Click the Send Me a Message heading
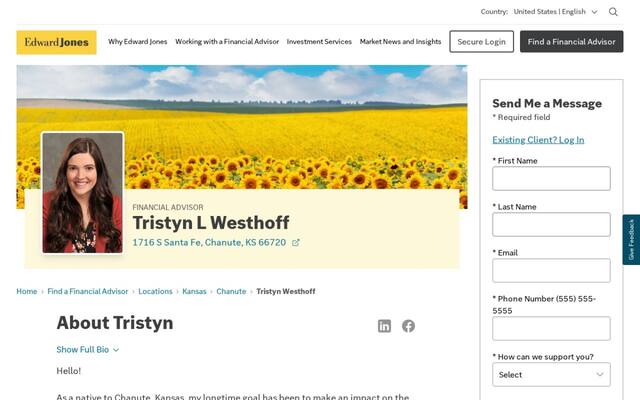Image resolution: width=640 pixels, height=400 pixels. [x=547, y=103]
